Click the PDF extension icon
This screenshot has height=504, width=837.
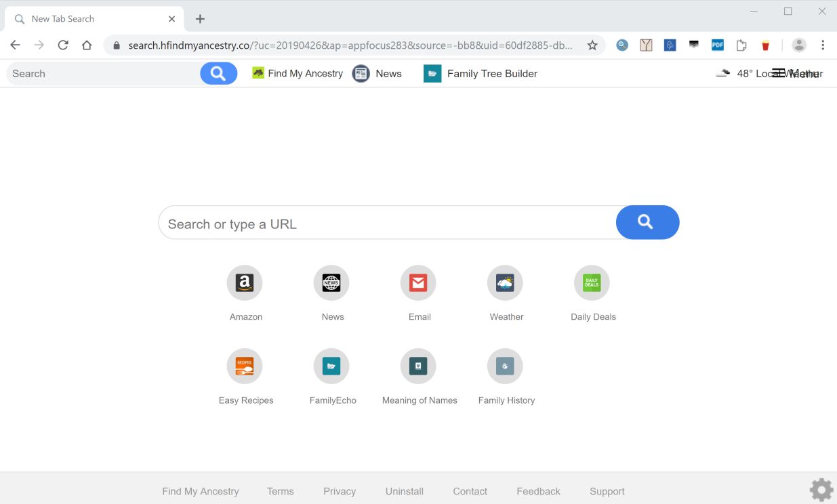pyautogui.click(x=718, y=45)
